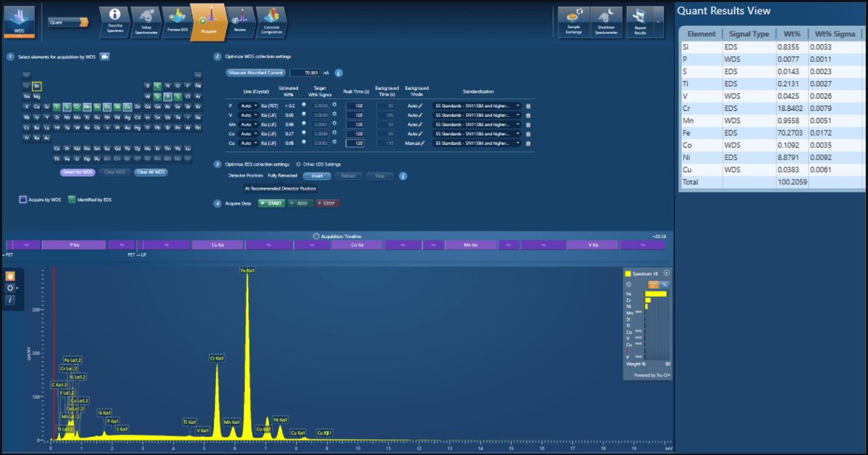Click the Cu peak time field showing 120
The image size is (868, 455).
coord(354,143)
